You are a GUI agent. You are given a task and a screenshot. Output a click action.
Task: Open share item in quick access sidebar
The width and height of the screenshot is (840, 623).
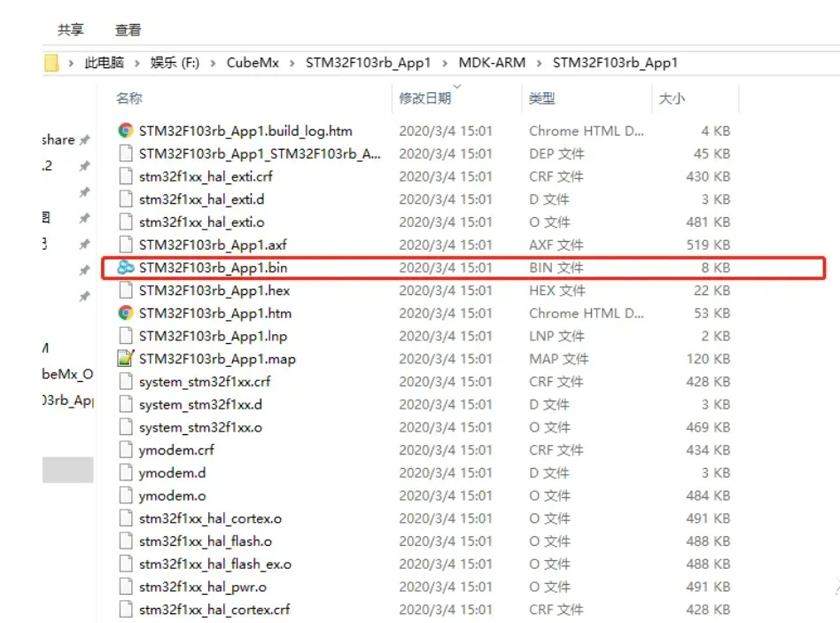coord(58,140)
